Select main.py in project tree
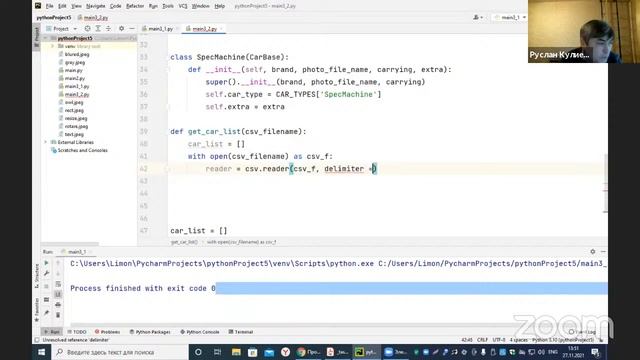This screenshot has height=360, width=640. tap(73, 70)
